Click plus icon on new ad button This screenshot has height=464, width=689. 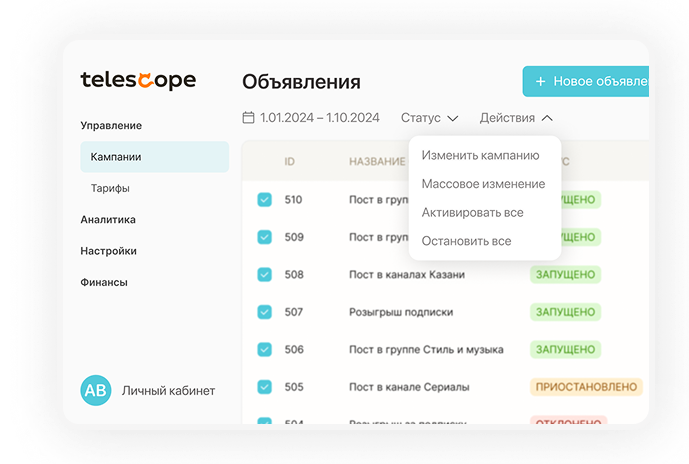click(540, 82)
